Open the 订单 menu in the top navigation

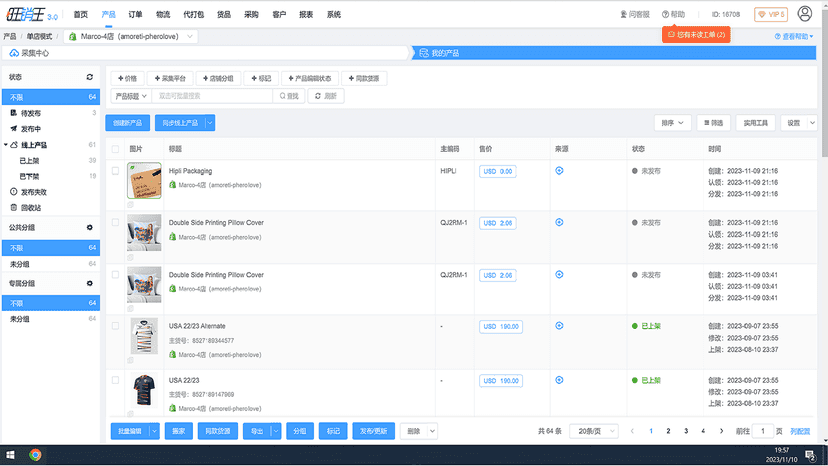[x=135, y=14]
